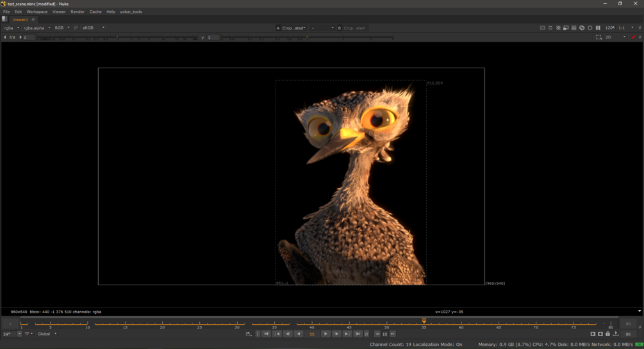Close the Viewer1 tab

33,19
